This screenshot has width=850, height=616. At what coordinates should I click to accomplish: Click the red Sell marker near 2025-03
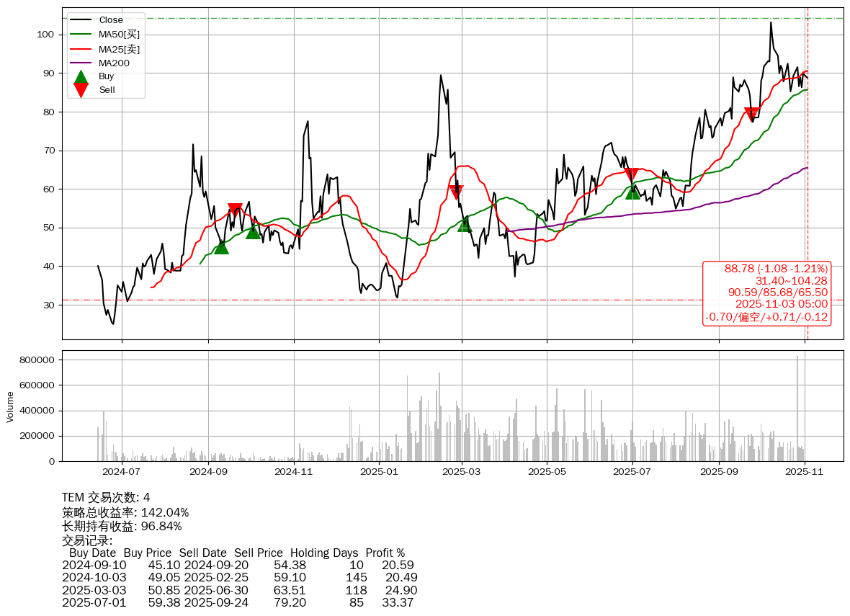[456, 192]
